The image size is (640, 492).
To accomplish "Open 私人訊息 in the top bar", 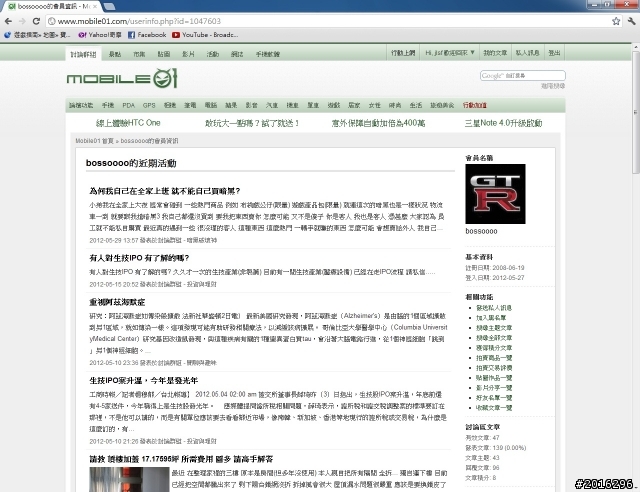I will pos(527,53).
